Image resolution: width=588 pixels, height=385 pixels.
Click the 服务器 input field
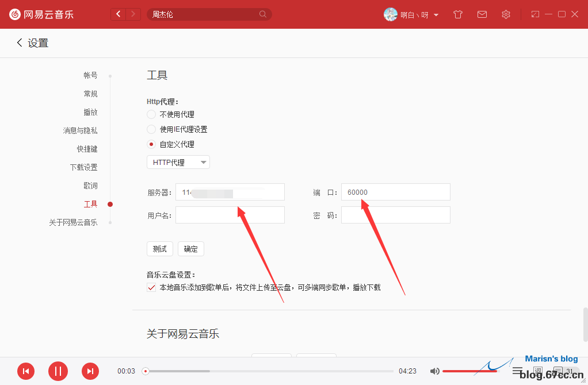pos(230,192)
